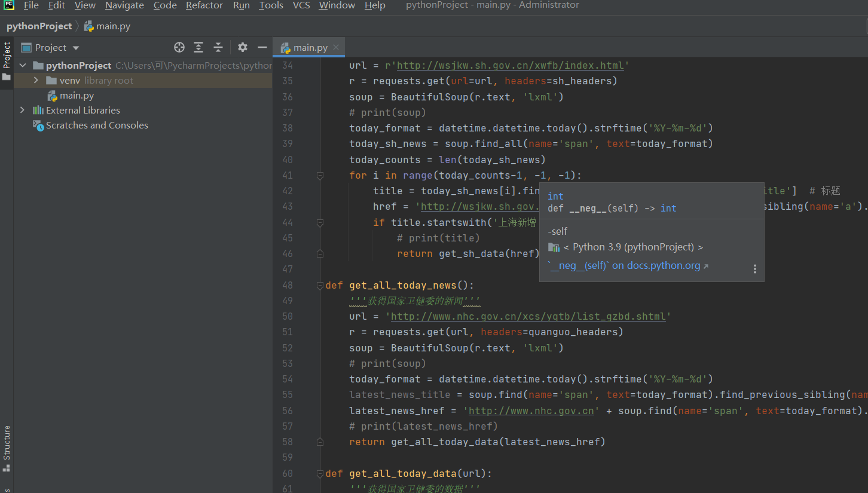
Task: Open the Window menu
Action: point(337,5)
